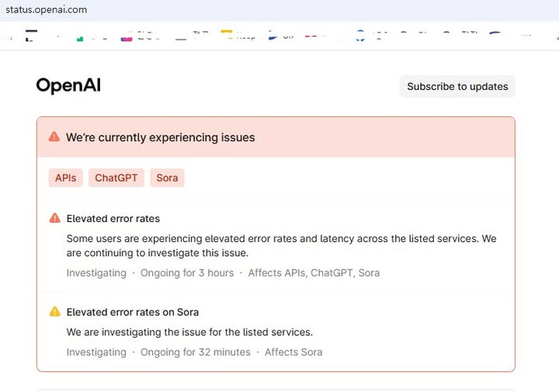Click the status.openai.com address bar
The image size is (559, 392).
coord(47,9)
